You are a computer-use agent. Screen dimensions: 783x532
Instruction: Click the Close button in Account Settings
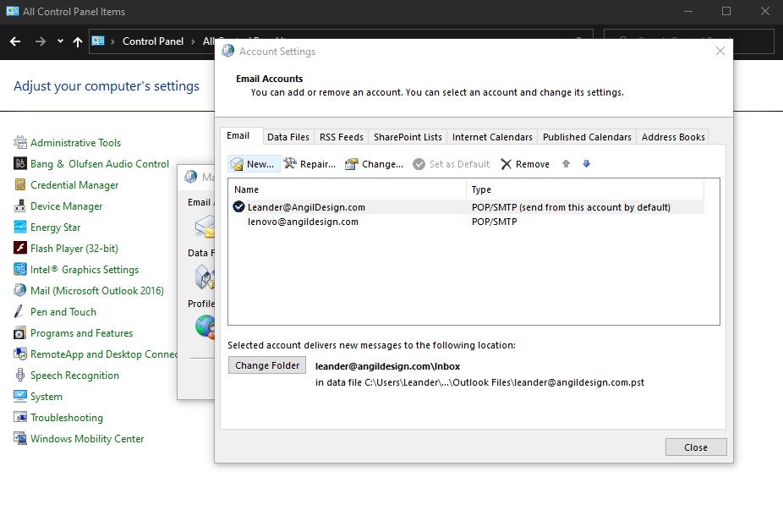[x=696, y=447]
